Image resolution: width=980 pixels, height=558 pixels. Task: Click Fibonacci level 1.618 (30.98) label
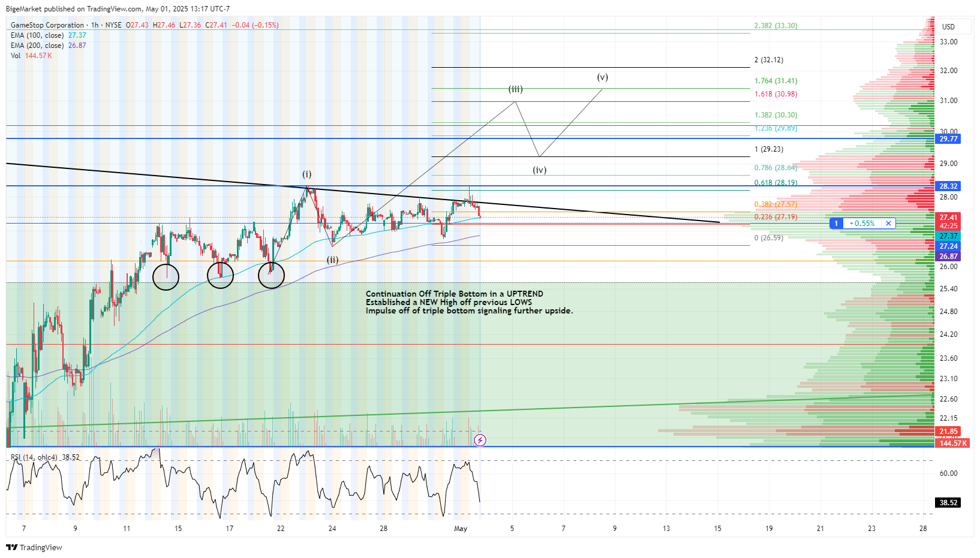click(775, 94)
